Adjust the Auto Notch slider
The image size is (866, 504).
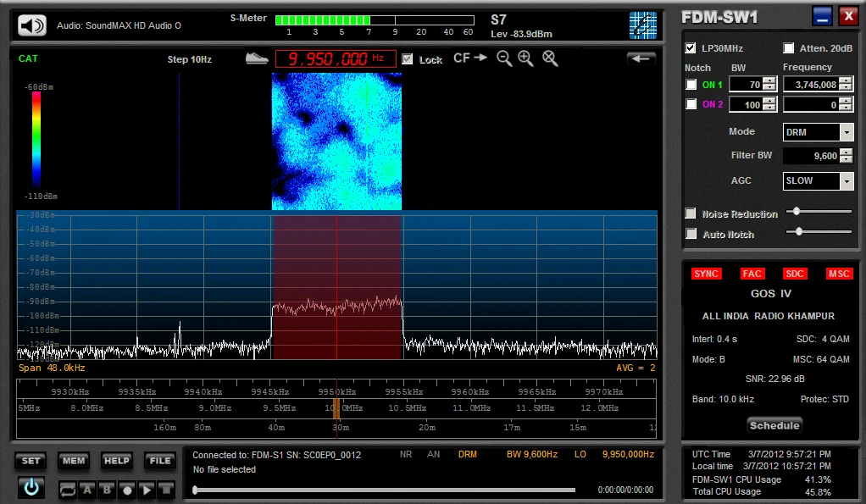[x=798, y=231]
